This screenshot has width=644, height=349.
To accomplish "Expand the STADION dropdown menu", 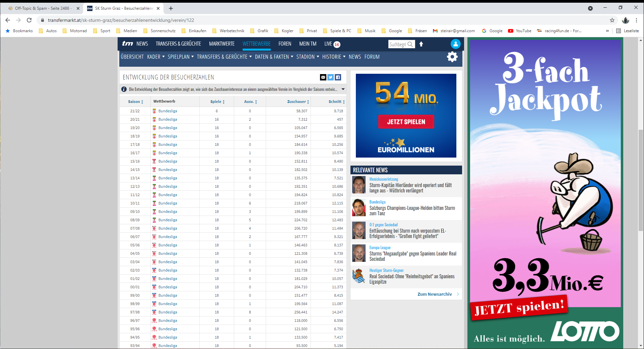I will coord(308,57).
